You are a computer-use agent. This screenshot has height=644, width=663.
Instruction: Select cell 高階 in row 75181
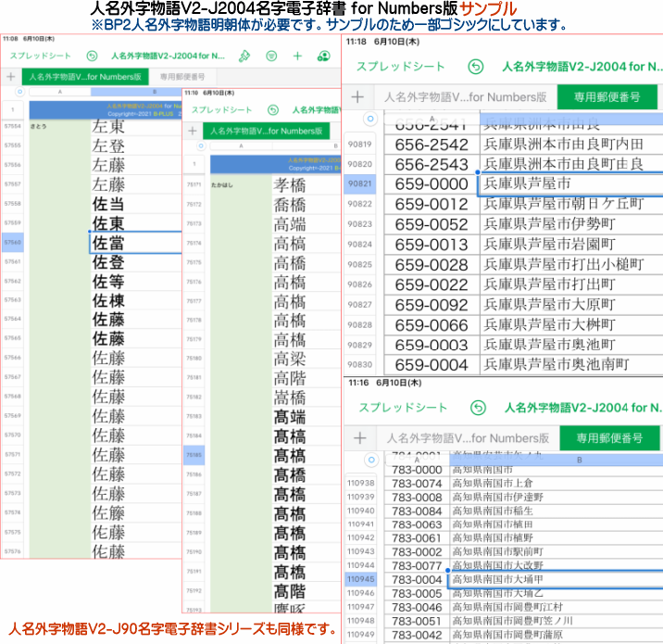306,378
